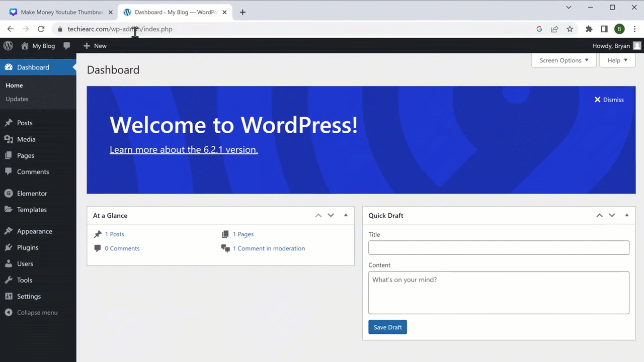
Task: Open Home submenu item under Dashboard
Action: pos(14,85)
